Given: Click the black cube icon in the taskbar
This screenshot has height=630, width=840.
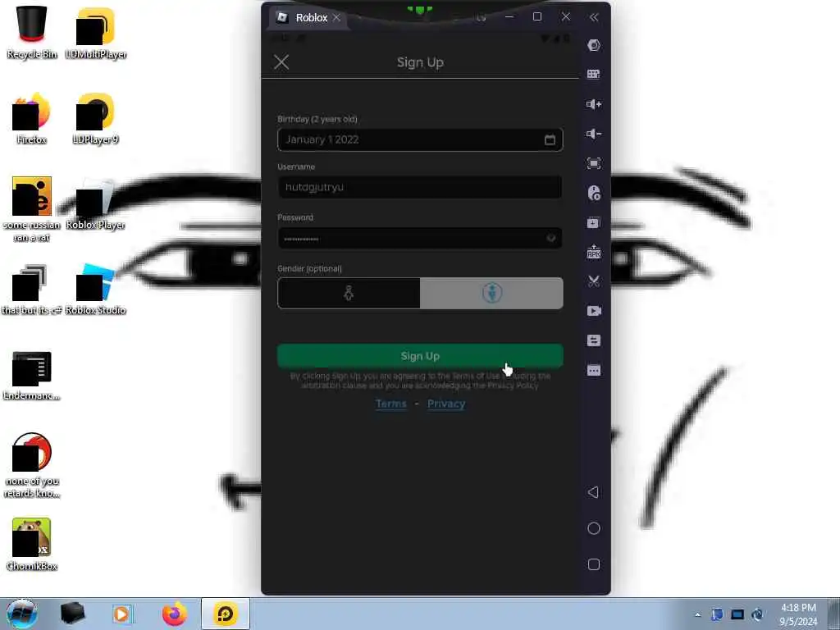Looking at the screenshot, I should [72, 614].
